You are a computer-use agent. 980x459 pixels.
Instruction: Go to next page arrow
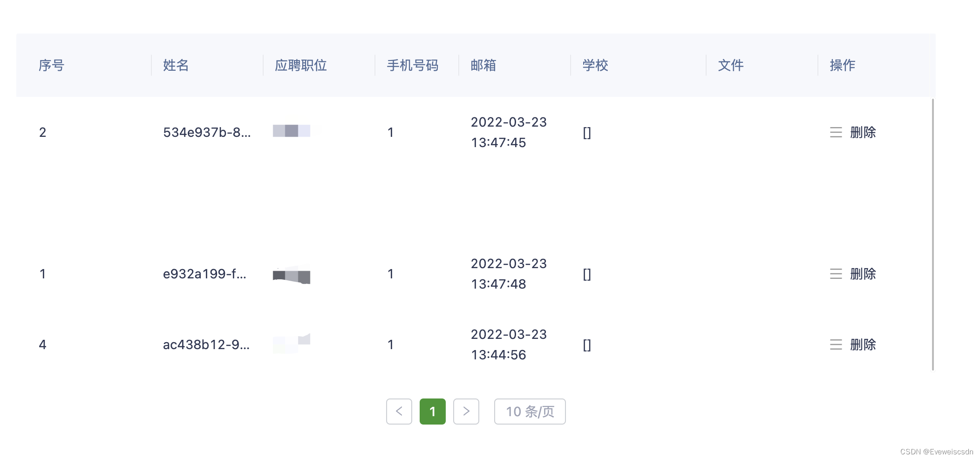click(x=466, y=411)
